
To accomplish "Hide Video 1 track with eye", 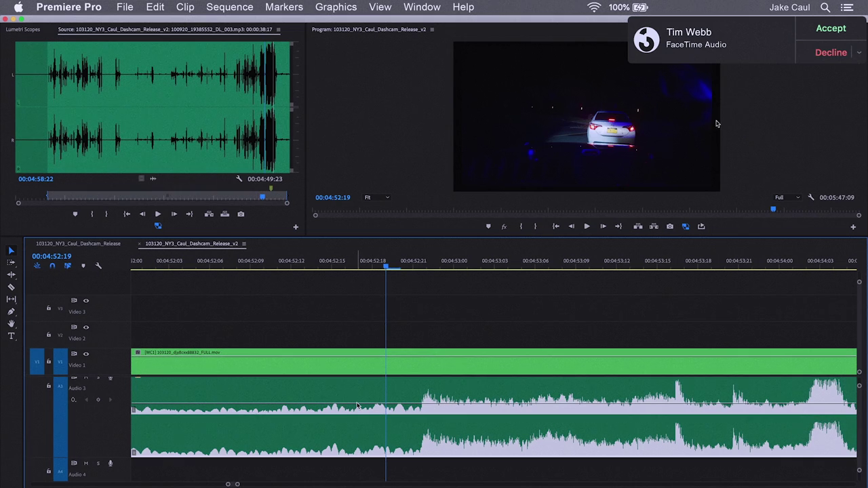I will [85, 354].
